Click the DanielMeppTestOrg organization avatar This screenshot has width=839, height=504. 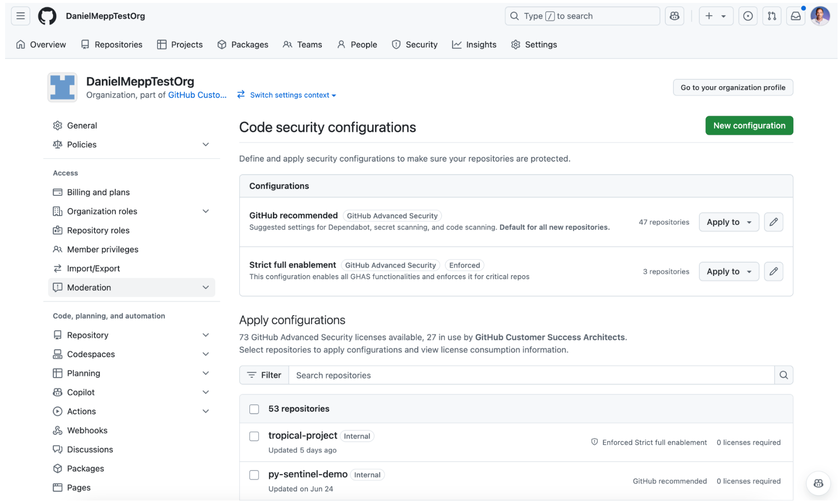pyautogui.click(x=62, y=87)
